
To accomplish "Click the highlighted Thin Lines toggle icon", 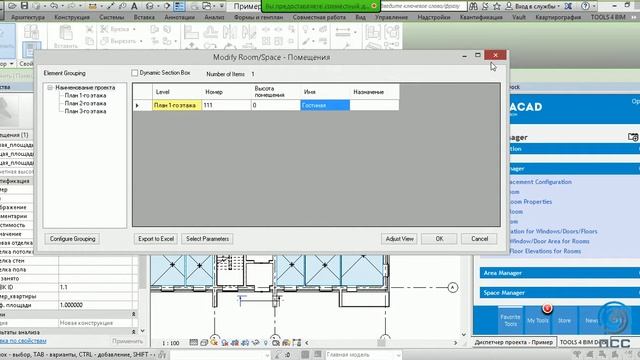I will click(179, 6).
